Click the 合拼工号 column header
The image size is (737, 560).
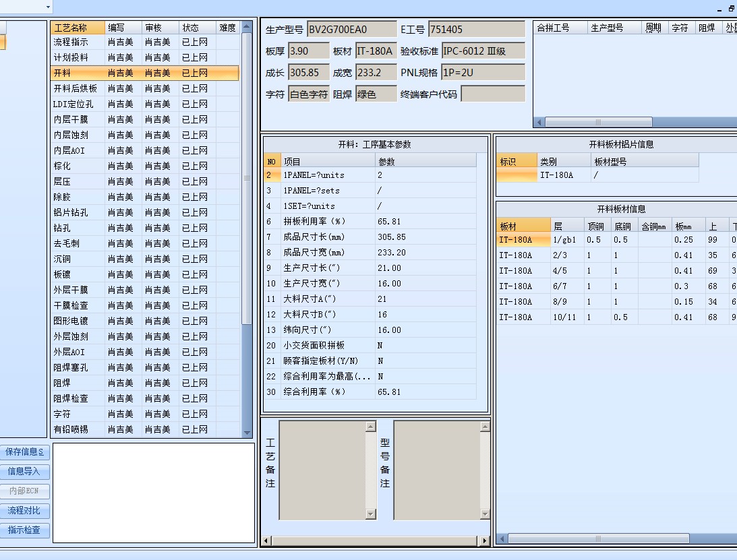pos(561,28)
